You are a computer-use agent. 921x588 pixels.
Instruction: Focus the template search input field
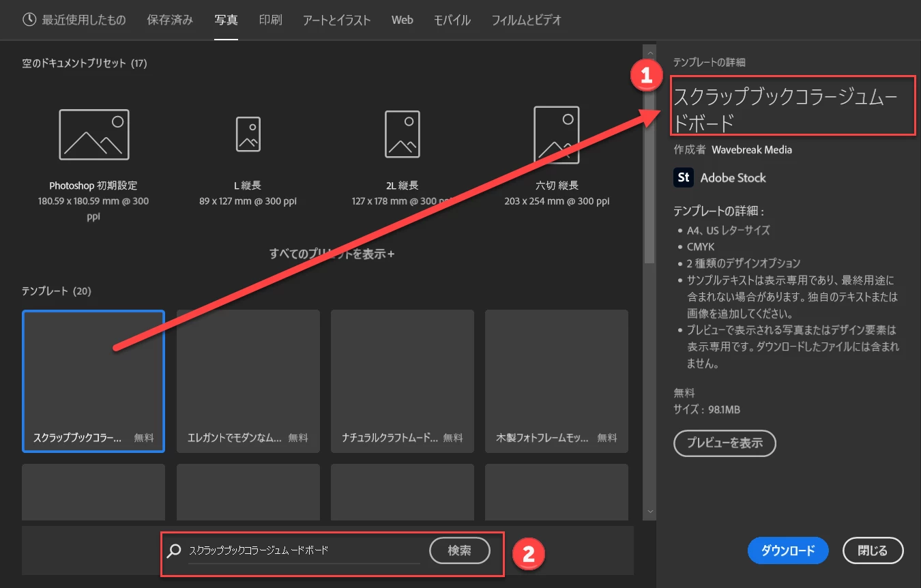coord(304,550)
